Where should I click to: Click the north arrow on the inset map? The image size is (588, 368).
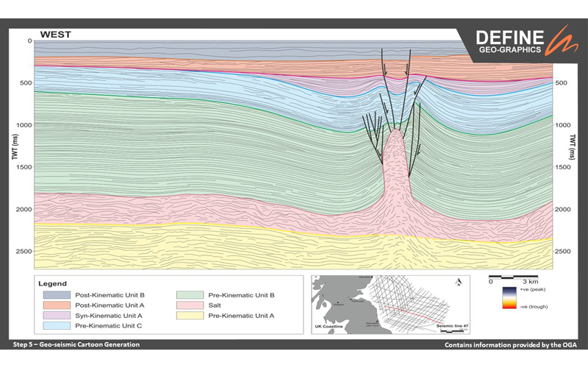(x=458, y=283)
